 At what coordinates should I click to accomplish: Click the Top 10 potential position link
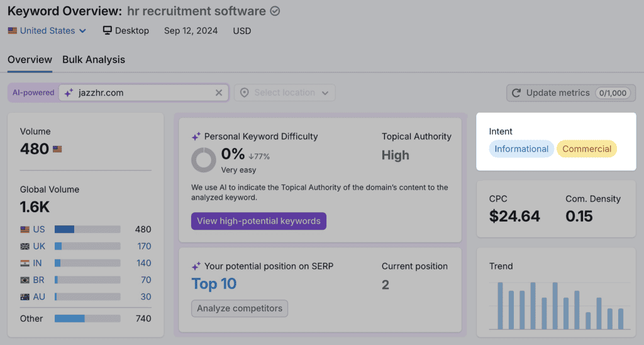coord(214,284)
